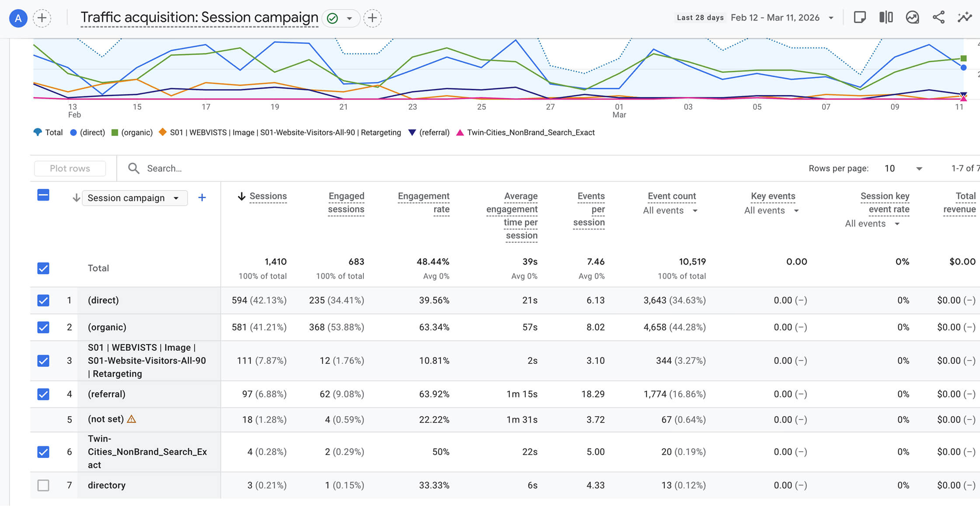Click the Total legend marker
The image size is (980, 506).
point(38,132)
